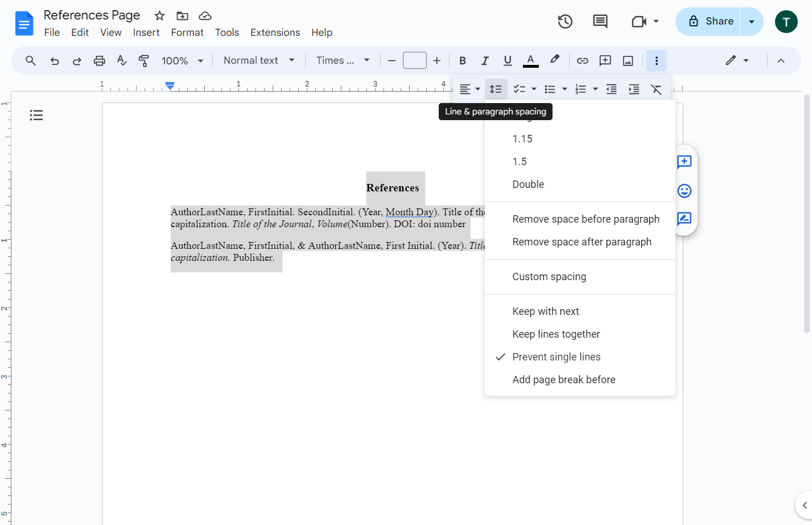This screenshot has width=812, height=525.
Task: Decrease the font size
Action: [391, 60]
